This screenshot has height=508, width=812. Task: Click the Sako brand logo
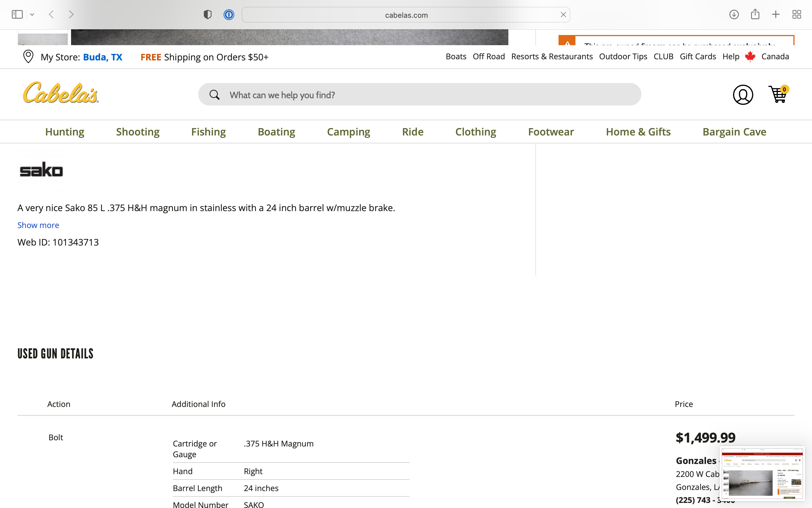pyautogui.click(x=41, y=170)
